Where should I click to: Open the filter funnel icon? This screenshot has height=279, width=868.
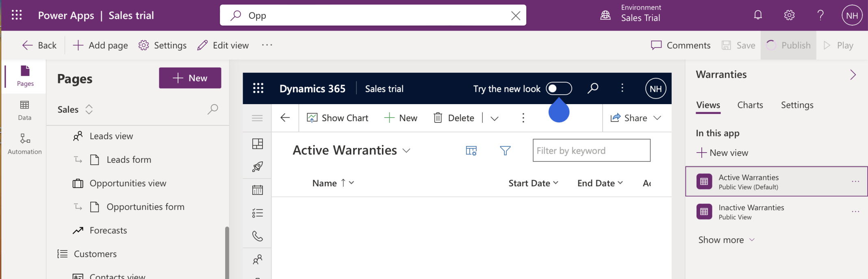505,151
